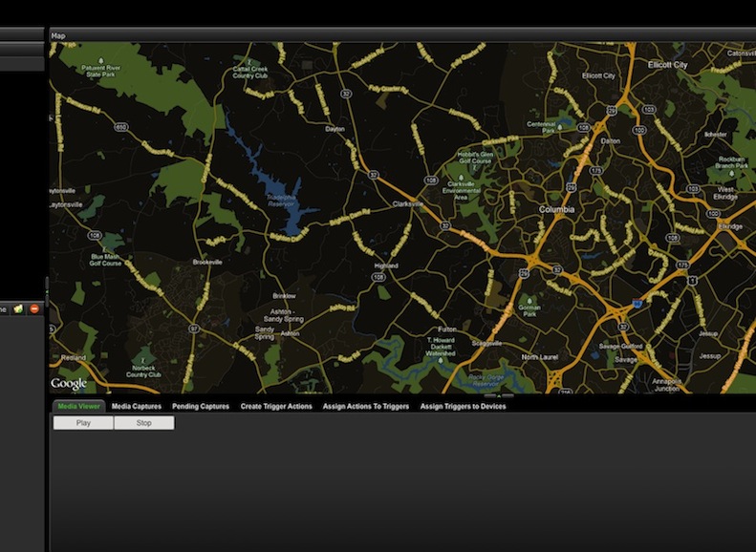756x552 pixels.
Task: Click the route 650 marker on map
Action: coord(120,126)
